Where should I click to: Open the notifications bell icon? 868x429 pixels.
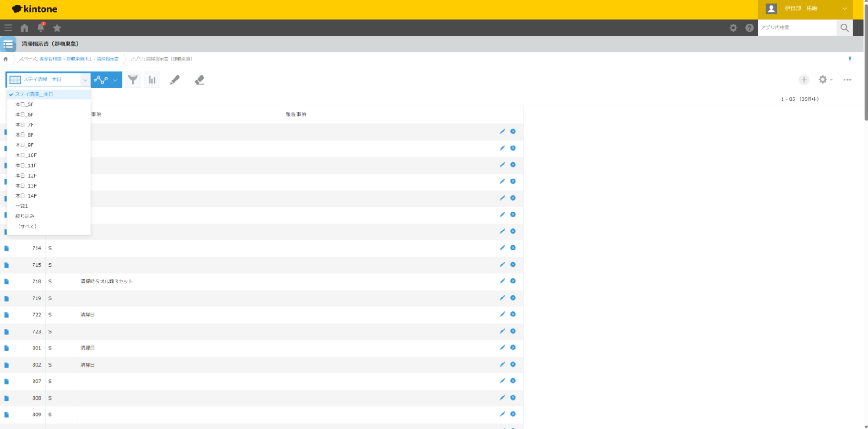coord(41,28)
